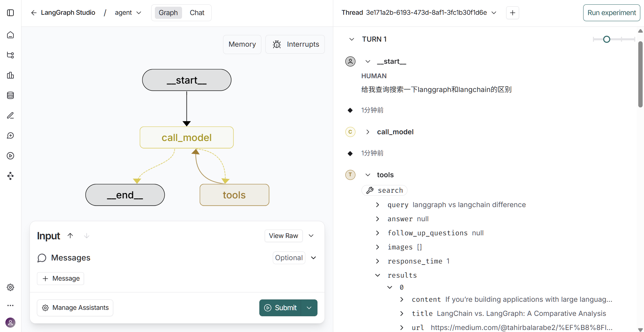The width and height of the screenshot is (644, 332).
Task: Collapse Messages section chevron
Action: pos(313,258)
